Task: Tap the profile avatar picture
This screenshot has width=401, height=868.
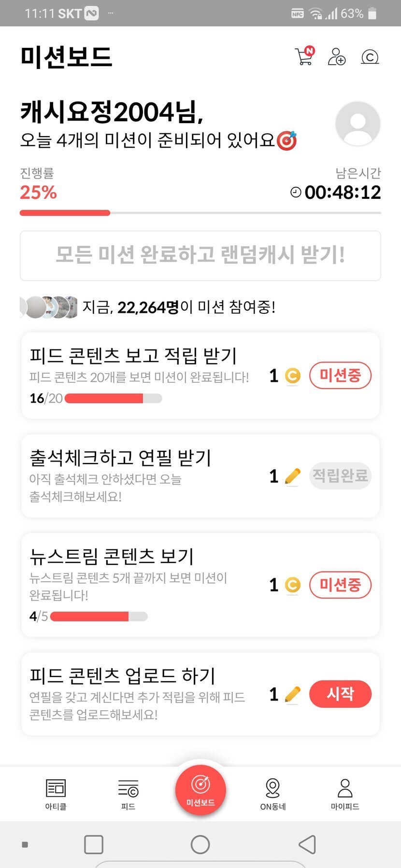Action: coord(358,124)
